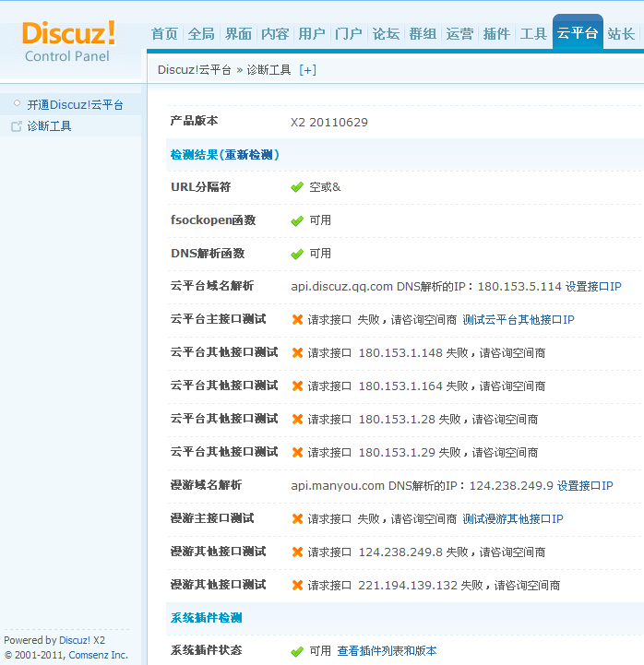Click the green check icon for fsockopen函数
The height and width of the screenshot is (665, 644).
[297, 220]
